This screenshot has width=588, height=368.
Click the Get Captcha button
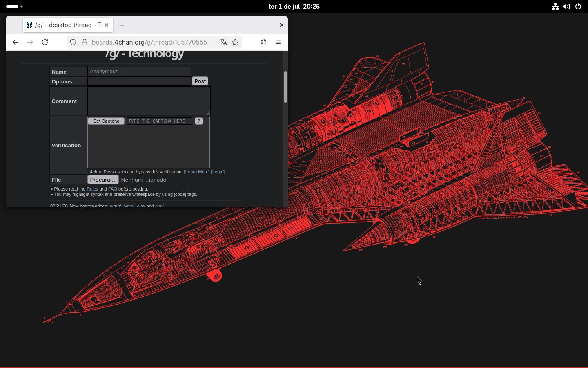coord(106,121)
